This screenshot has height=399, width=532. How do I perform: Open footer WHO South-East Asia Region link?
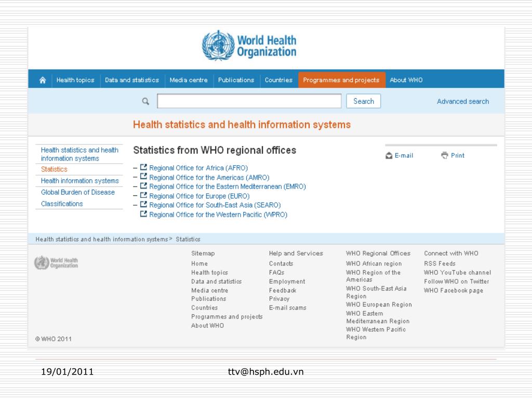(376, 292)
